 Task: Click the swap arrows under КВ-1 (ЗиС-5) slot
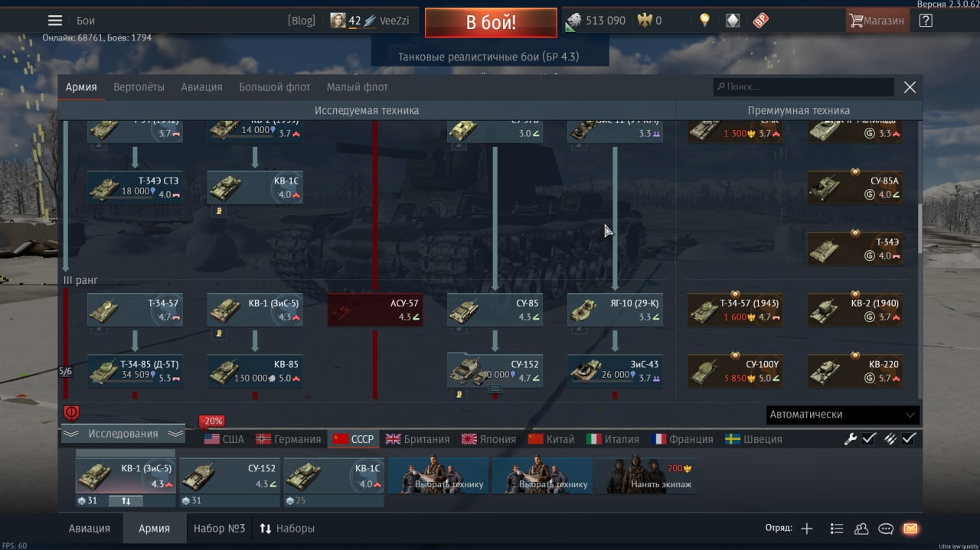tap(126, 501)
